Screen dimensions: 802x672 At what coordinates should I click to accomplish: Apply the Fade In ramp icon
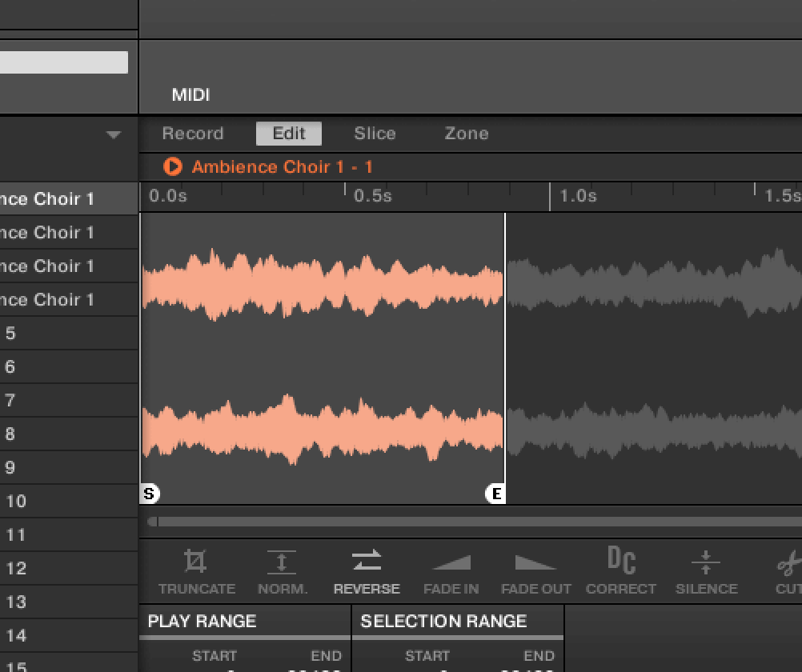coord(451,562)
